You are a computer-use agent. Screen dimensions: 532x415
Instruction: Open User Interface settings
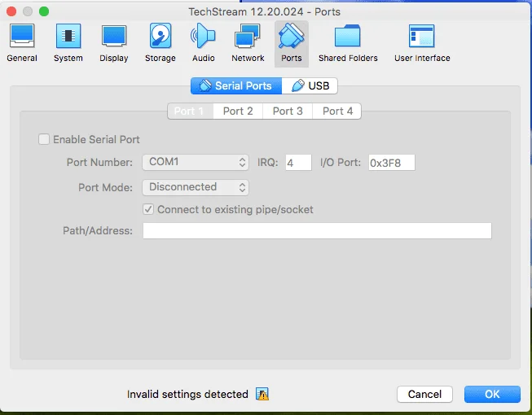pos(422,42)
